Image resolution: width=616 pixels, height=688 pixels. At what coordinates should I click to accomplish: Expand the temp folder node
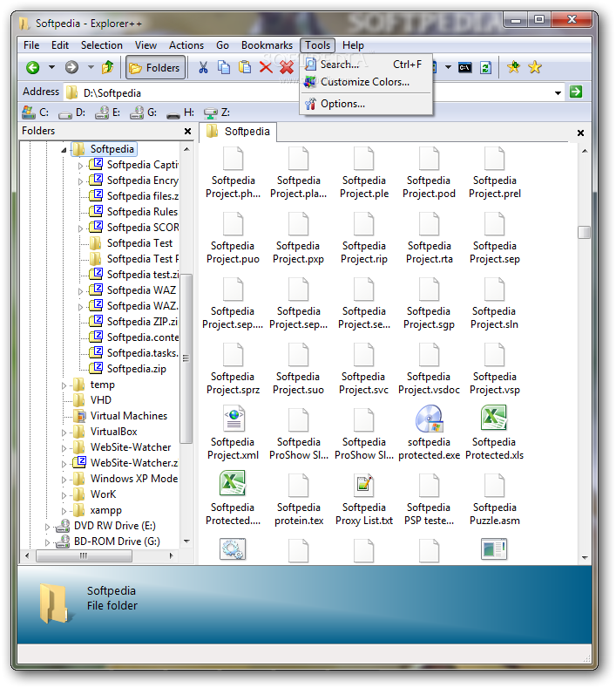(x=64, y=385)
